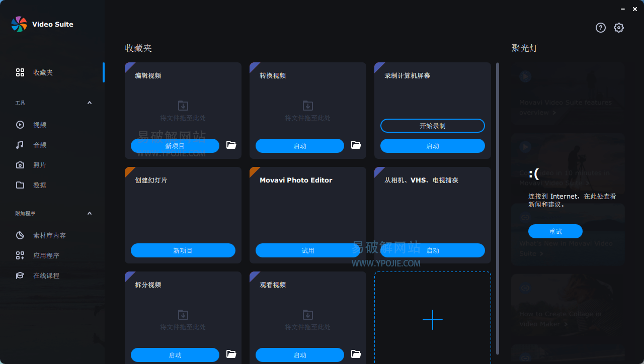Open the folder icon on the 观看视频 card

(356, 355)
